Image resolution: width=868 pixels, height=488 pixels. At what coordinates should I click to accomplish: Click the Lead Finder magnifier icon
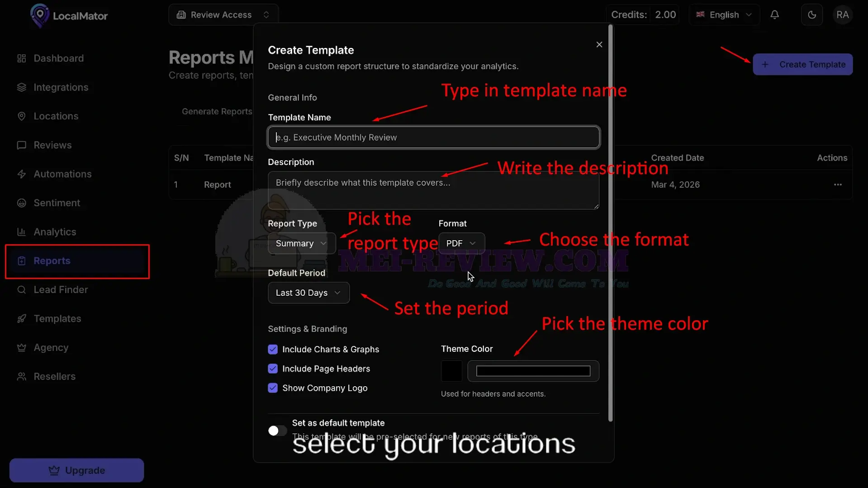21,290
